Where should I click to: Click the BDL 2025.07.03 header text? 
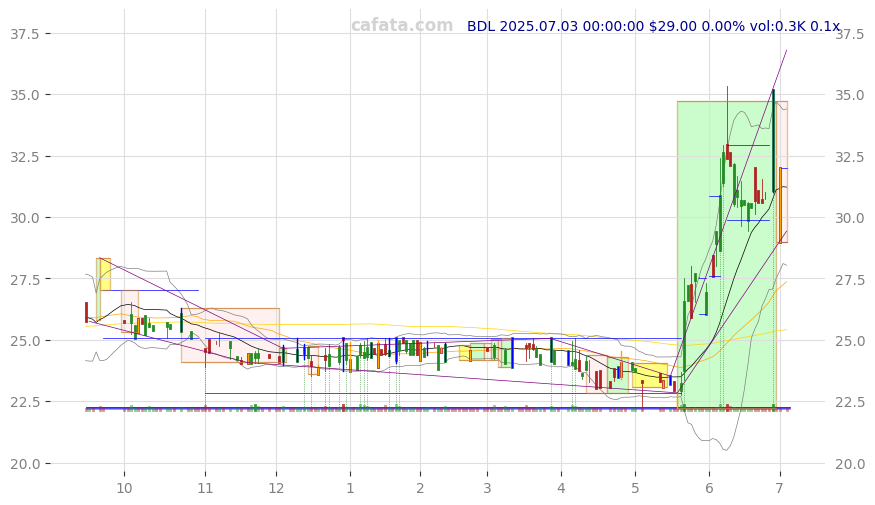653,26
